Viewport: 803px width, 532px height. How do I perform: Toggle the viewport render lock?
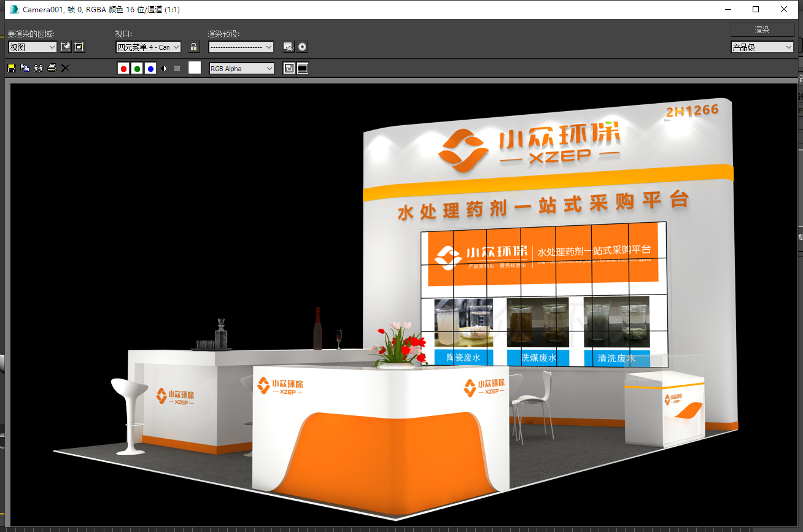[x=194, y=47]
